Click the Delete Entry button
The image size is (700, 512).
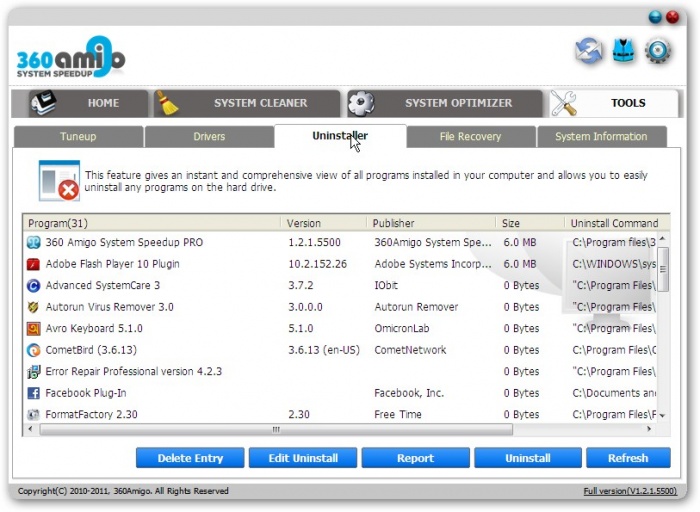190,458
